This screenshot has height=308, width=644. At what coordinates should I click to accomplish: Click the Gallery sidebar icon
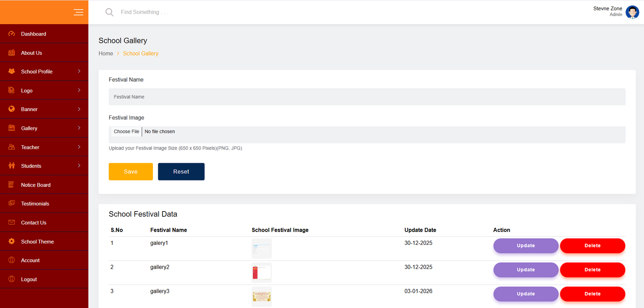tap(12, 128)
